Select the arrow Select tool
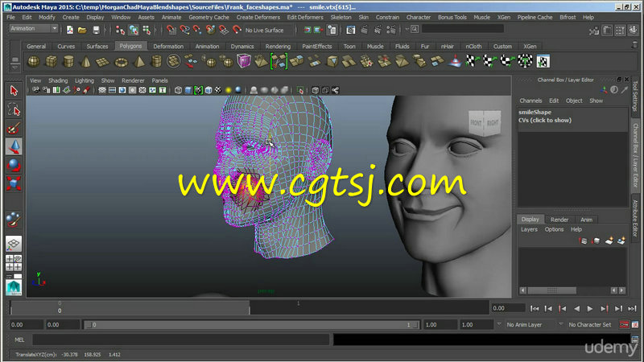 (14, 91)
